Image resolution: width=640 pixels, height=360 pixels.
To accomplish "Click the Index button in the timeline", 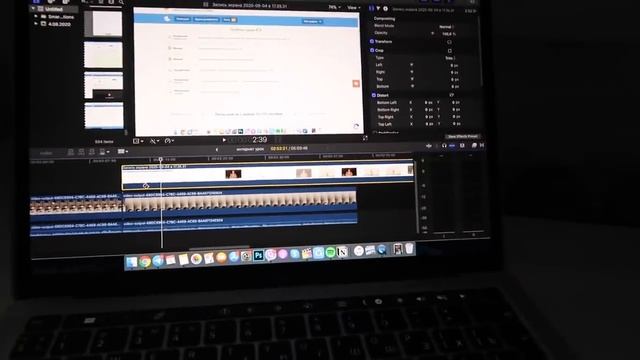I will click(x=47, y=153).
